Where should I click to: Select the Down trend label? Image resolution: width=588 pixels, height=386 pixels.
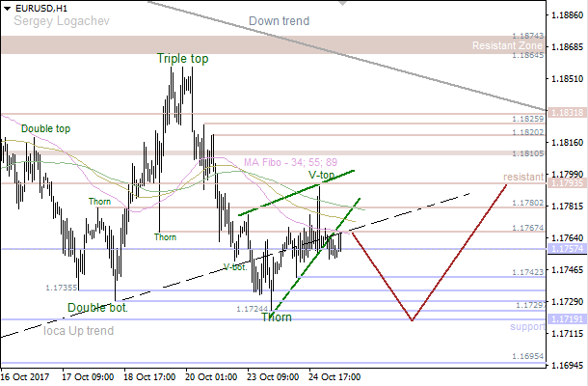280,21
